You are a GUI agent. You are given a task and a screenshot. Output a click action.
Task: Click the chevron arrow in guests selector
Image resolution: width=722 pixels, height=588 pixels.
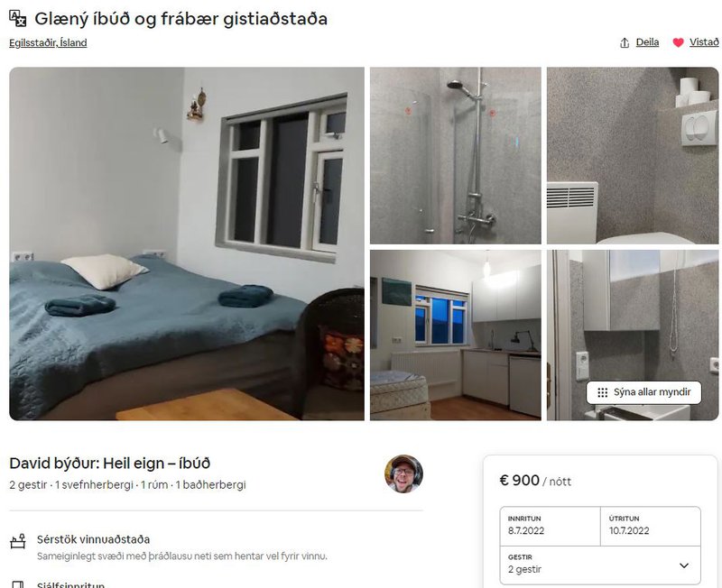[x=684, y=565]
